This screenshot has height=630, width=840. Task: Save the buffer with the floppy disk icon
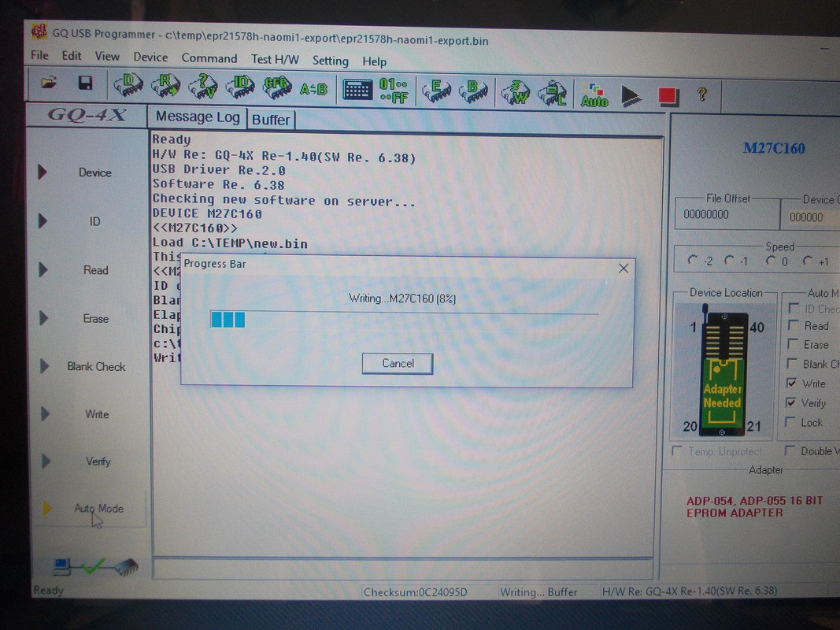click(x=85, y=83)
